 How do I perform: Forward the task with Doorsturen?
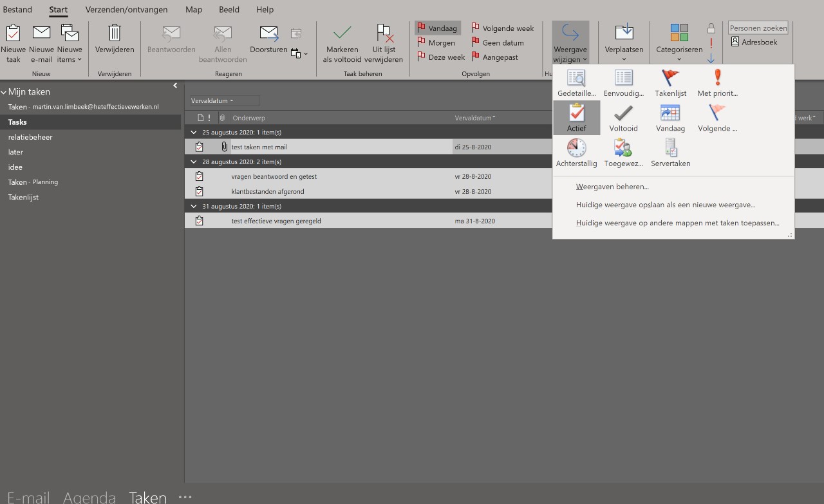coord(268,39)
